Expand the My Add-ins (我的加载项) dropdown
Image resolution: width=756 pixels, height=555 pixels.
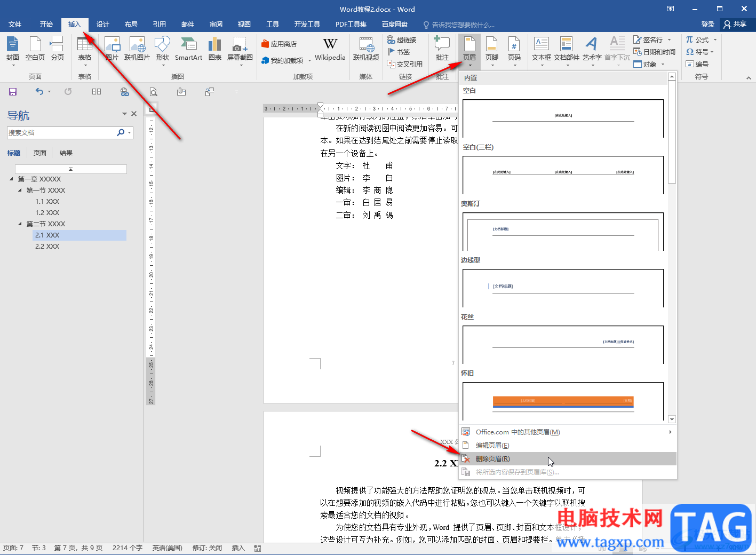[x=309, y=61]
